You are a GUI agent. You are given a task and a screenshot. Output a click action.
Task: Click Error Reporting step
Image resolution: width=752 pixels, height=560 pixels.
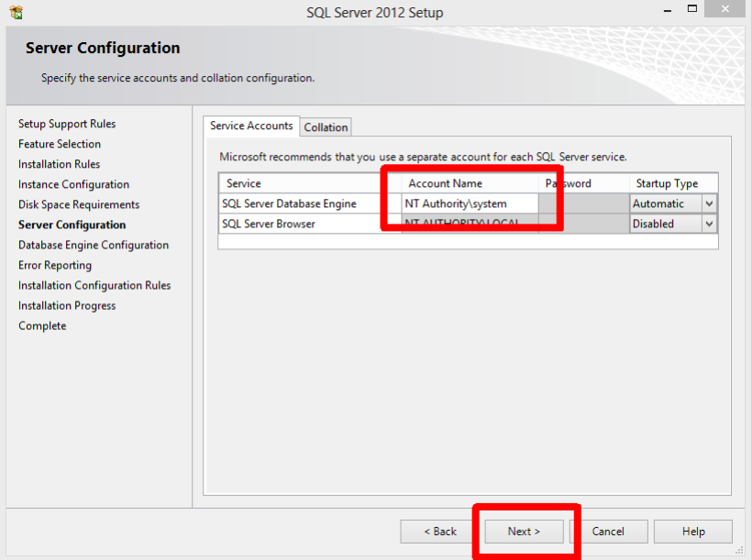coord(55,265)
